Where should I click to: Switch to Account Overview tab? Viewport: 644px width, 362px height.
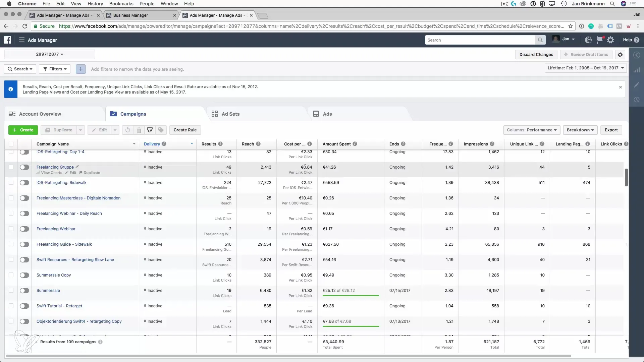[x=40, y=114]
